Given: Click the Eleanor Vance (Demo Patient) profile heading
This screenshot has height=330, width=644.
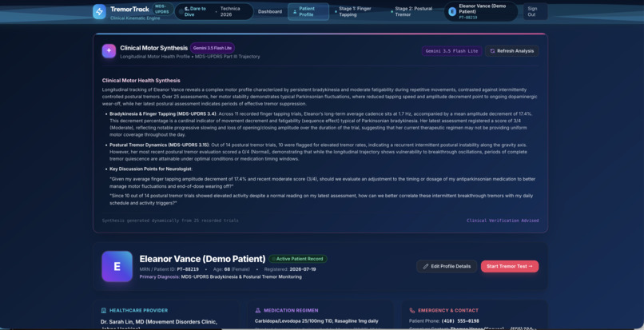Looking at the screenshot, I should tap(202, 259).
